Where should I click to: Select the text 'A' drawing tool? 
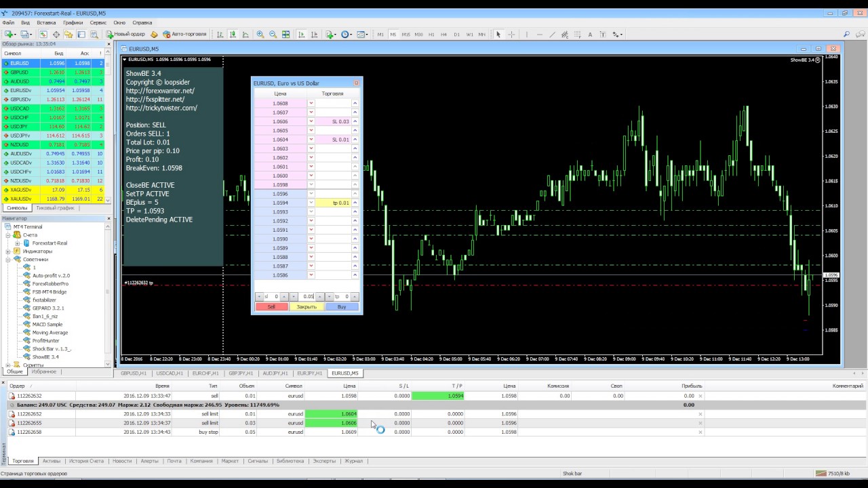coord(590,34)
